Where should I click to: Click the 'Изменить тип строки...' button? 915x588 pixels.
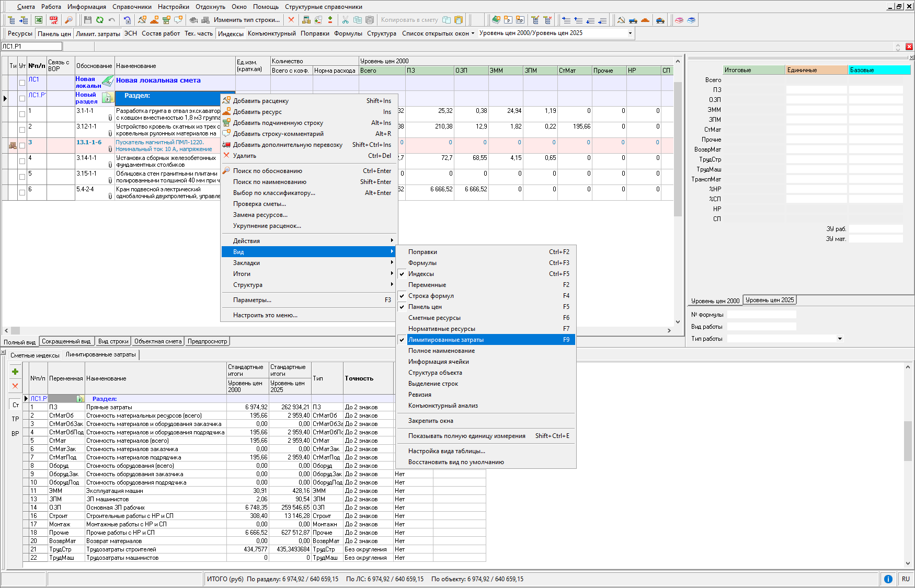(246, 20)
